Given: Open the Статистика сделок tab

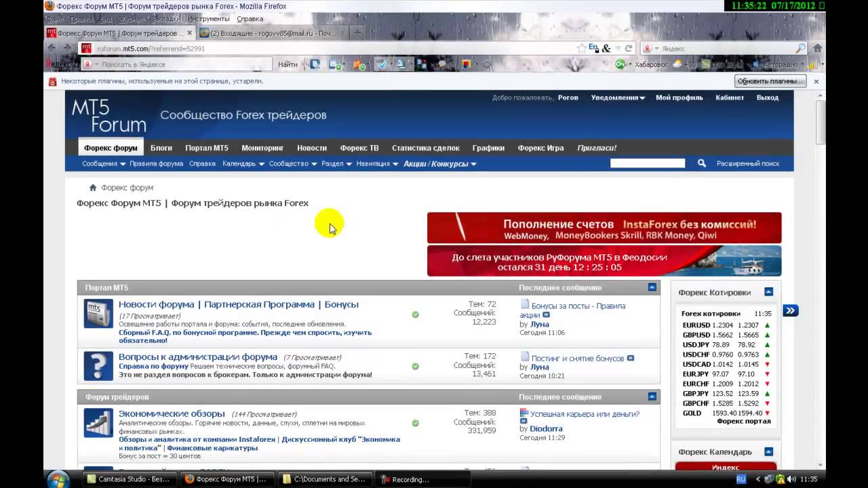Looking at the screenshot, I should pos(426,148).
